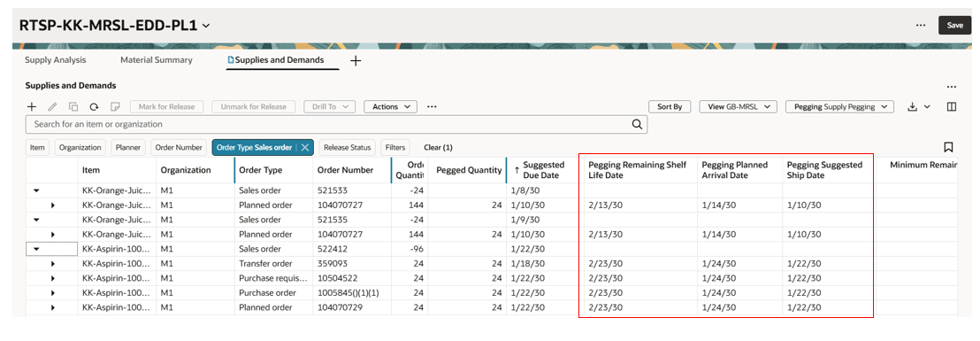Click order number cell 10504522
This screenshot has width=980, height=341.
pos(352,278)
